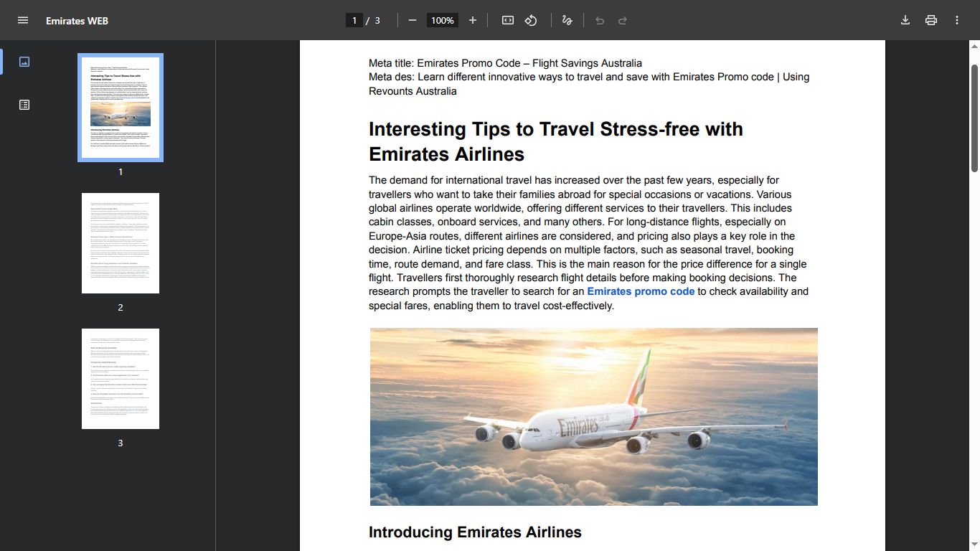This screenshot has height=551, width=980.
Task: Rotate the document counterclockwise
Action: click(531, 20)
